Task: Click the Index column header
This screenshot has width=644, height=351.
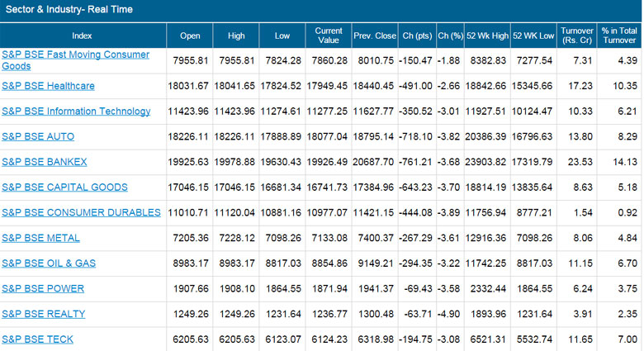Action: 82,36
